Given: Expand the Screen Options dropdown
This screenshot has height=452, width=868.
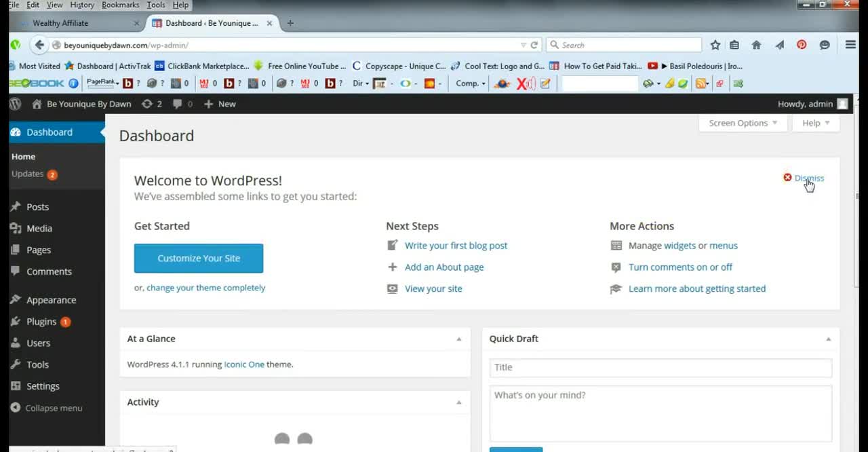Looking at the screenshot, I should point(743,123).
